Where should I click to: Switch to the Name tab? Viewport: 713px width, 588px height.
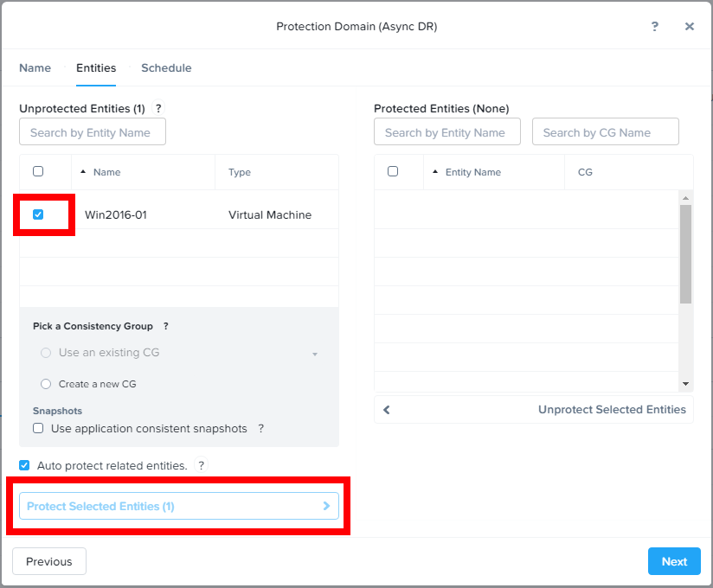tap(35, 67)
